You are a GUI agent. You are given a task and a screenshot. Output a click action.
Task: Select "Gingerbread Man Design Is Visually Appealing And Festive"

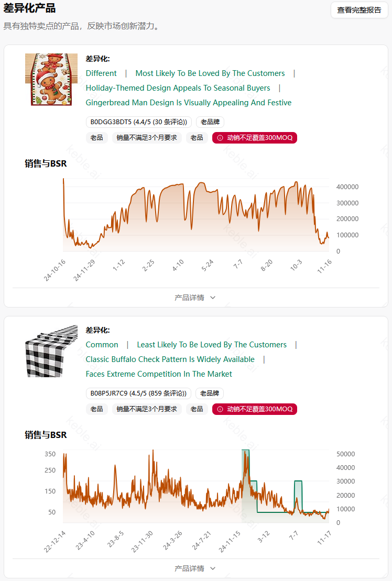[189, 103]
